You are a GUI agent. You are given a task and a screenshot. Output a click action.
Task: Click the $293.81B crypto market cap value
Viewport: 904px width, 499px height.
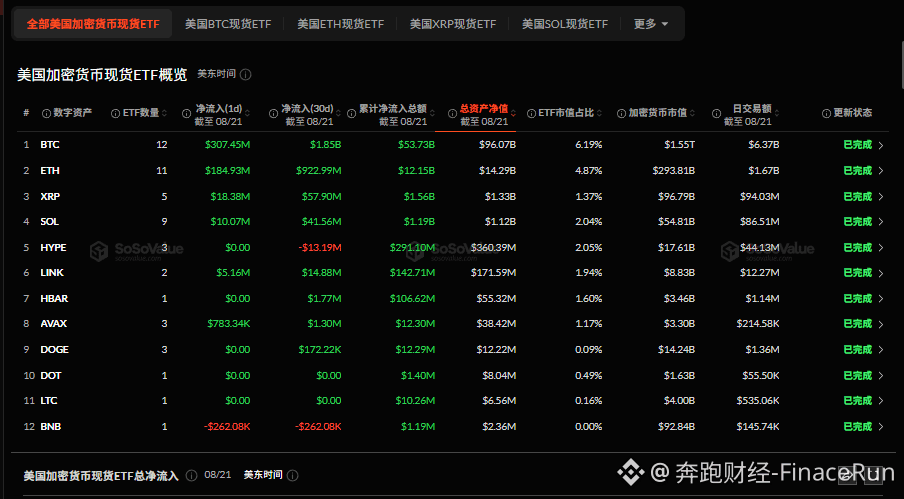673,171
